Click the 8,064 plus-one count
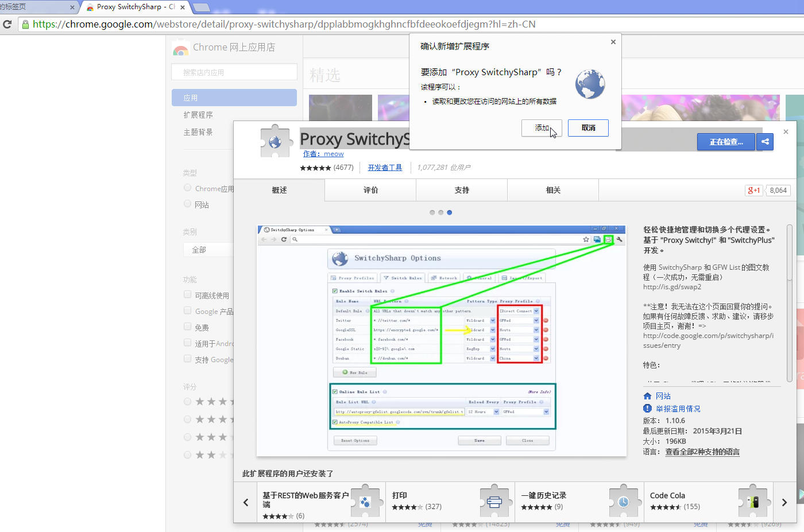The width and height of the screenshot is (804, 532). (x=778, y=191)
